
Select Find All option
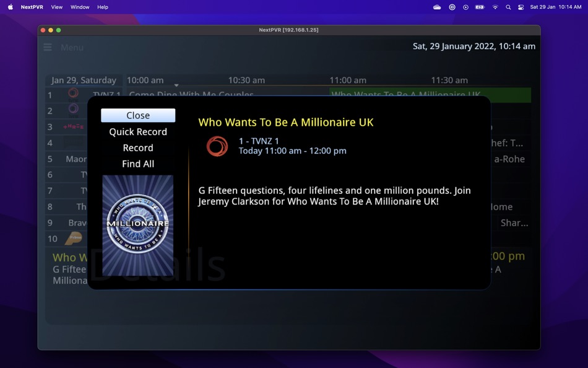click(138, 164)
